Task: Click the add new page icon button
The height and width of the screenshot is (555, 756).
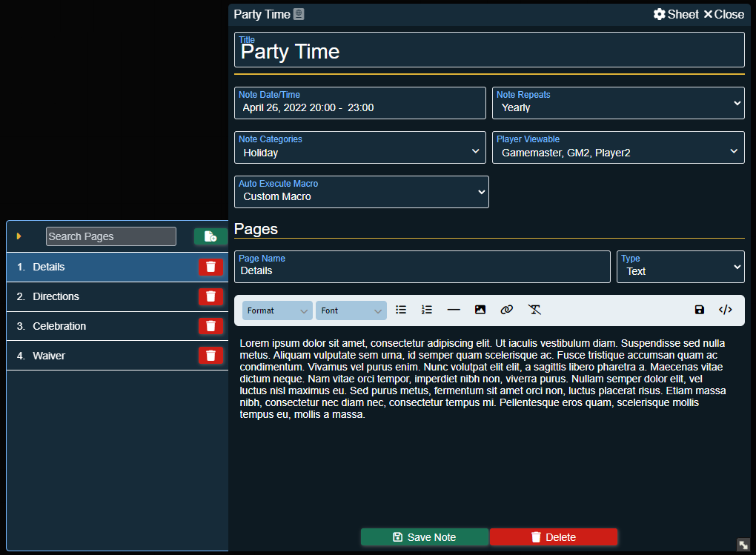Action: 210,236
